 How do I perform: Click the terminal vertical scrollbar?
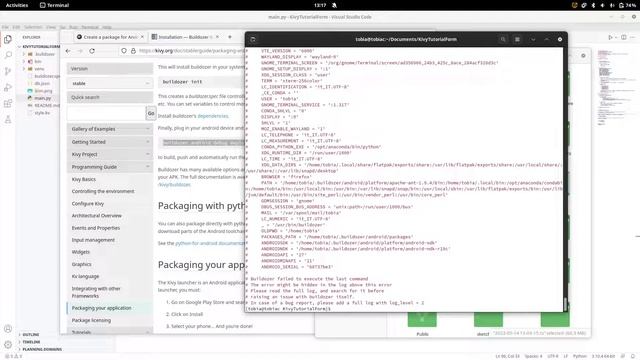click(565, 304)
